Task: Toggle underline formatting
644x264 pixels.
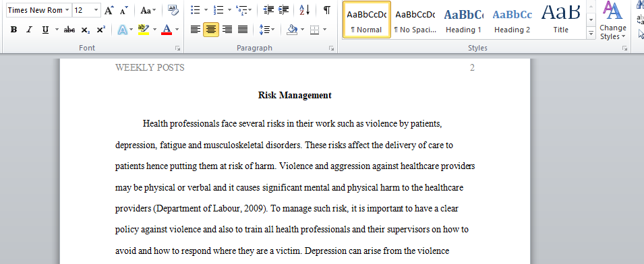Action: [45, 30]
